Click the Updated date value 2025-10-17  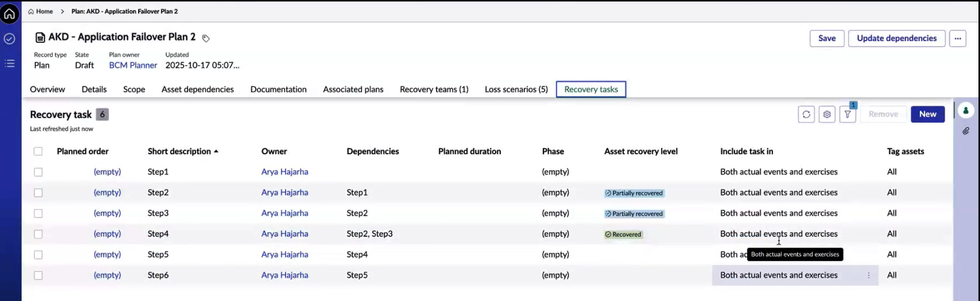(x=202, y=65)
